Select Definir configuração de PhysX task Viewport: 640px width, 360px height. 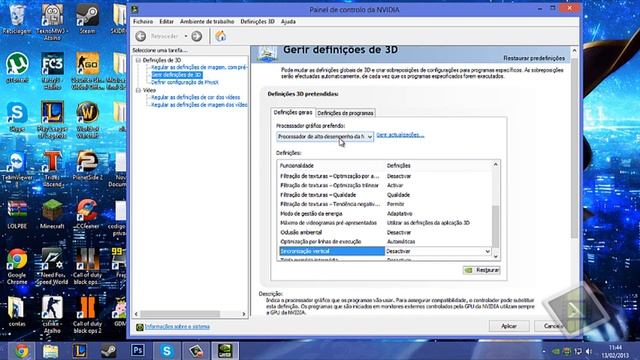[x=185, y=82]
